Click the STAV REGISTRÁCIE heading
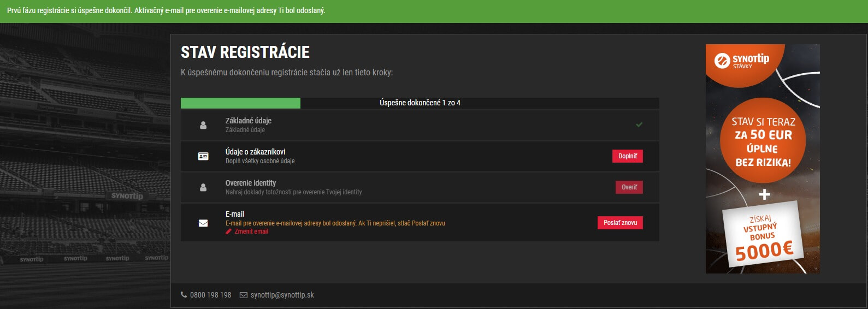This screenshot has width=868, height=309. pos(245,52)
